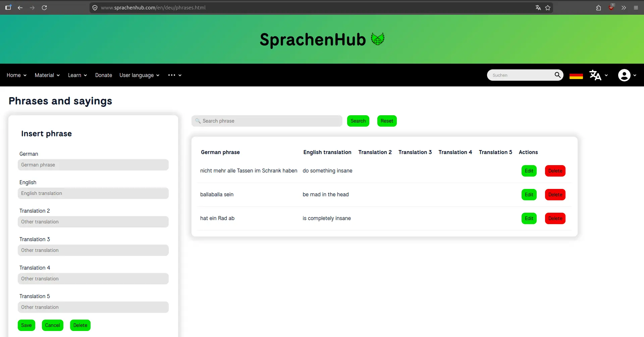Click 'ballaballa sein' phrase text

tap(217, 195)
